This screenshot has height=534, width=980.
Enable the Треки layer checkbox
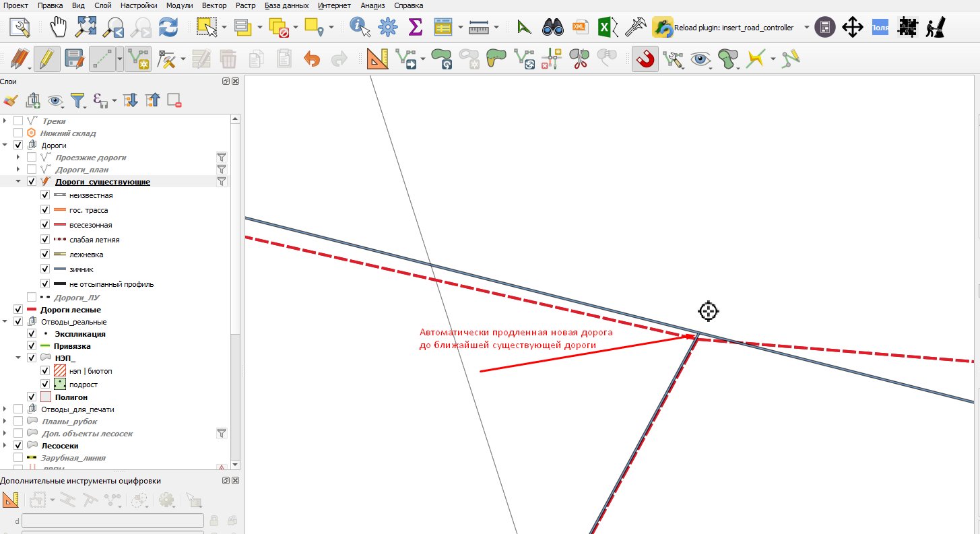click(18, 121)
